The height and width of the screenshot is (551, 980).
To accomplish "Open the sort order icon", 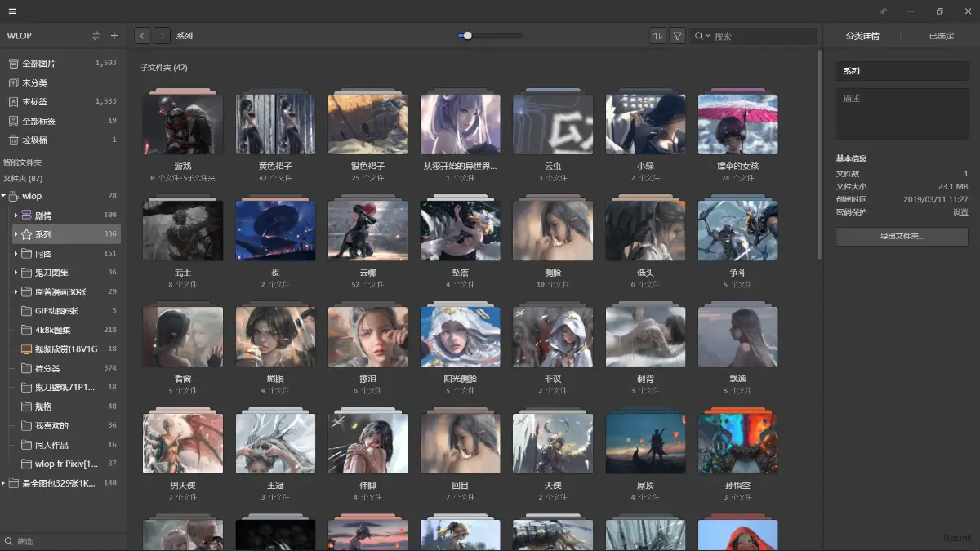I will click(x=657, y=36).
